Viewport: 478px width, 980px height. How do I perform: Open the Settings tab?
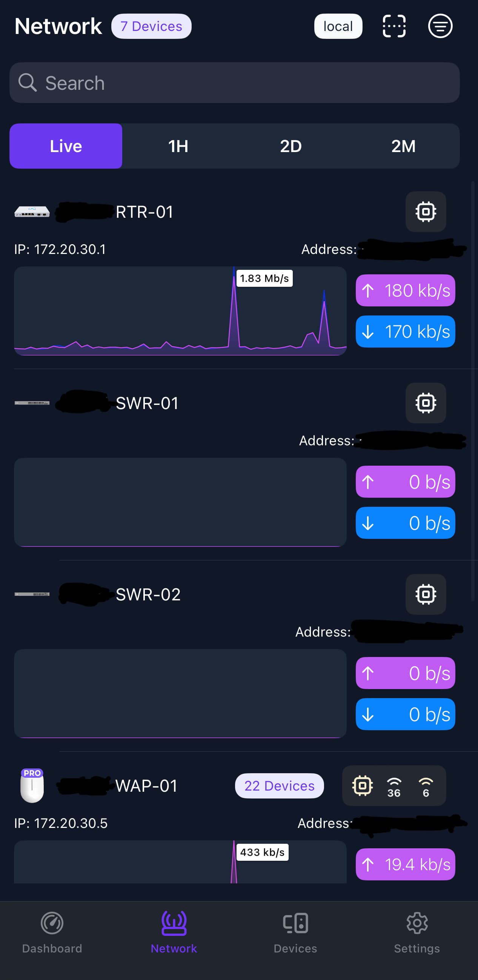pyautogui.click(x=417, y=932)
